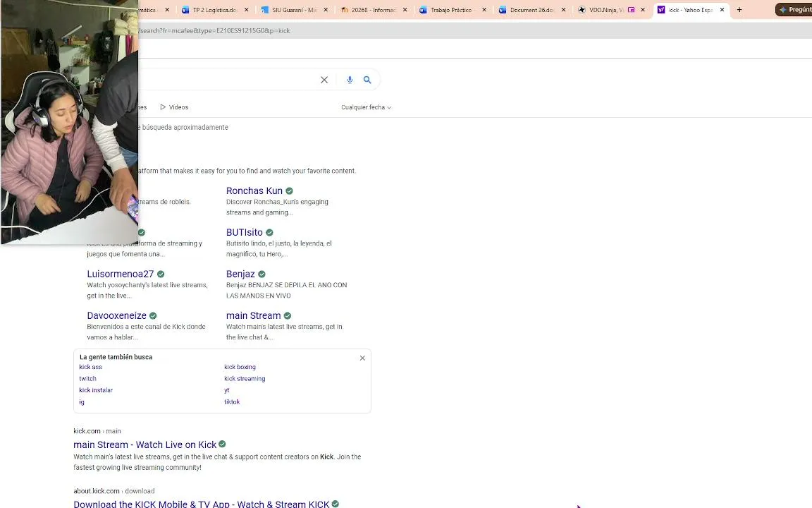
Task: Open 'main Stream - Watch Live on Kick' result
Action: tap(145, 445)
